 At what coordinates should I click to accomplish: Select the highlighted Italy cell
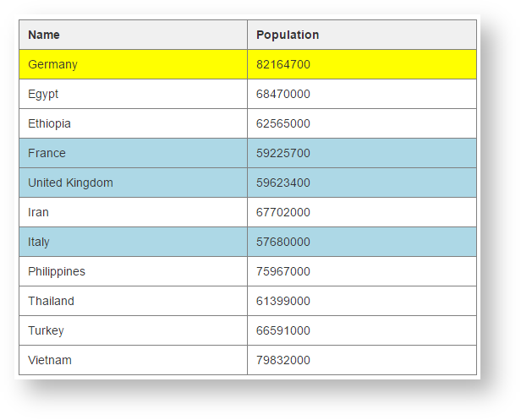click(x=39, y=242)
